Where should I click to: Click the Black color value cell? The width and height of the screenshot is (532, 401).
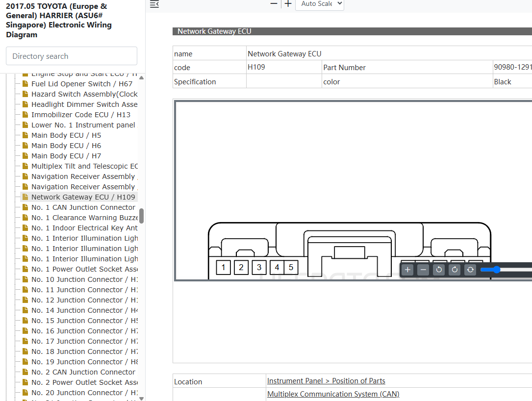(x=512, y=81)
